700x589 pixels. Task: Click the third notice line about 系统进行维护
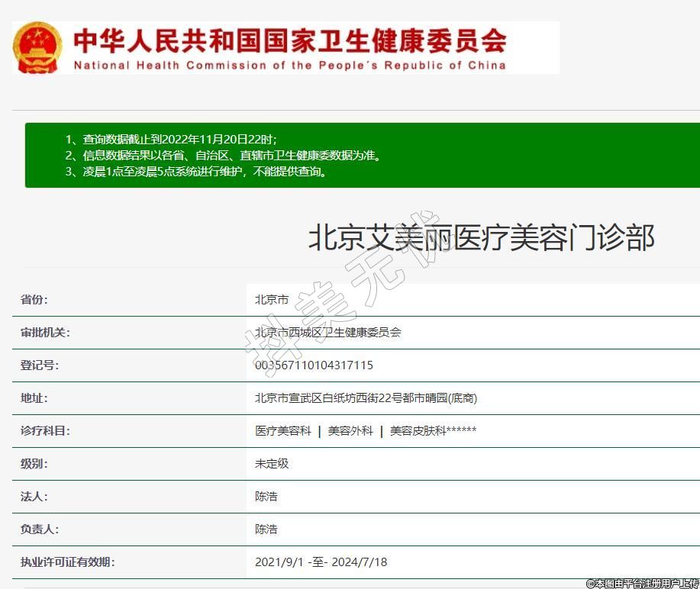click(x=205, y=171)
